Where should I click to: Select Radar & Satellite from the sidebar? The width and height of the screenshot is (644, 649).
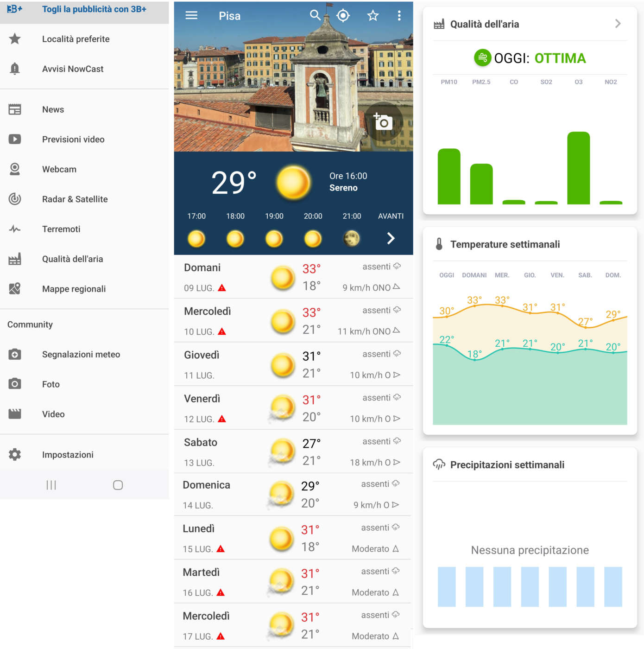tap(75, 199)
